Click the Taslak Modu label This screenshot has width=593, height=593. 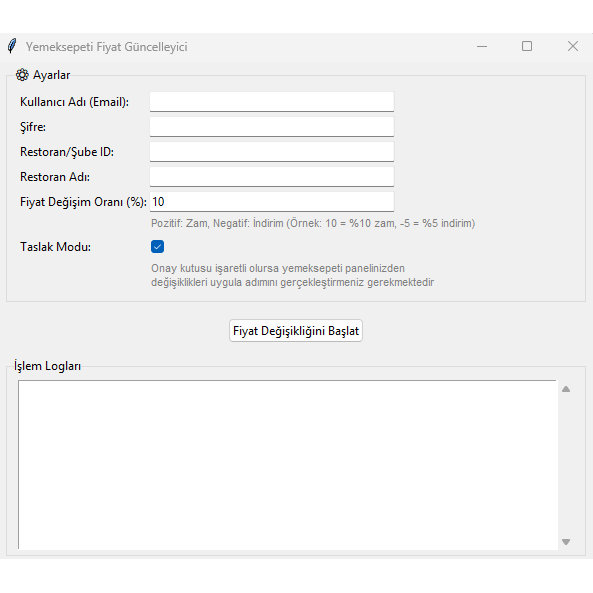(55, 247)
